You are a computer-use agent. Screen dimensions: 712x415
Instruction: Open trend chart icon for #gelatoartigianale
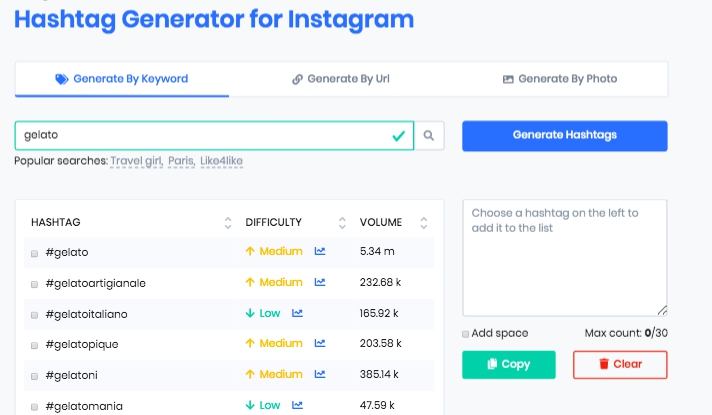[320, 282]
